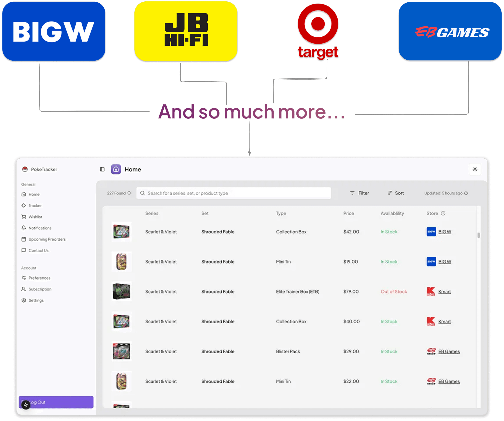
Task: Click the refresh timer icon after Updated
Action: coord(466,193)
